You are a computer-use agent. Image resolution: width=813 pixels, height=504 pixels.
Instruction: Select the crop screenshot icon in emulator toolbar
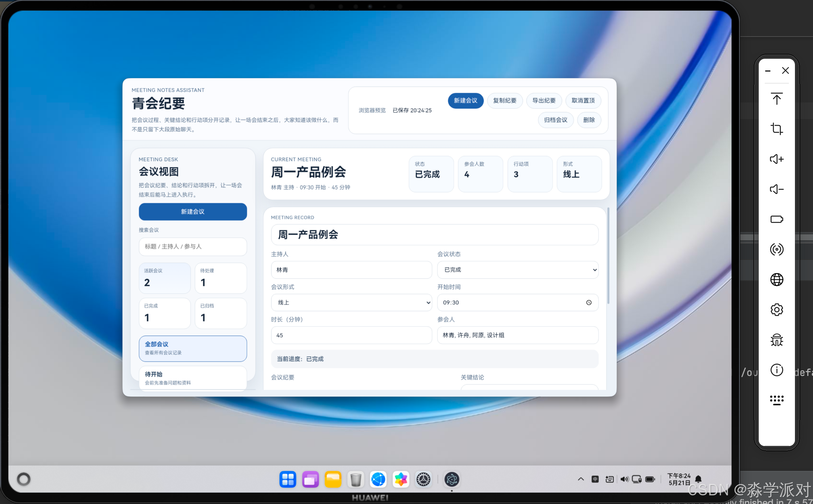(x=776, y=129)
